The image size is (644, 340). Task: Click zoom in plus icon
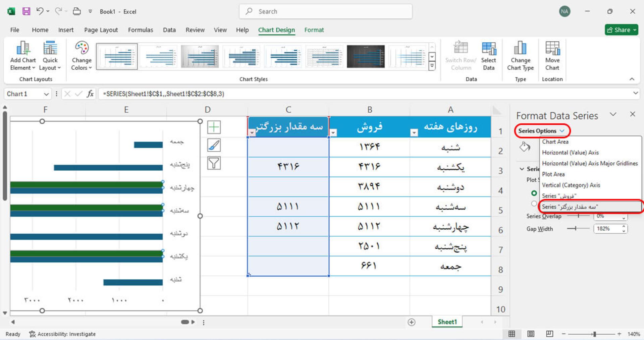[619, 334]
